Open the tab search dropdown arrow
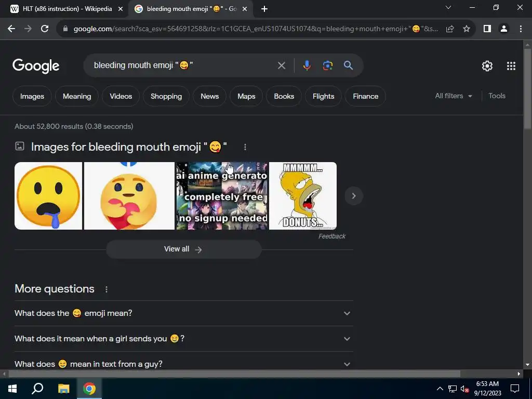 (448, 7)
